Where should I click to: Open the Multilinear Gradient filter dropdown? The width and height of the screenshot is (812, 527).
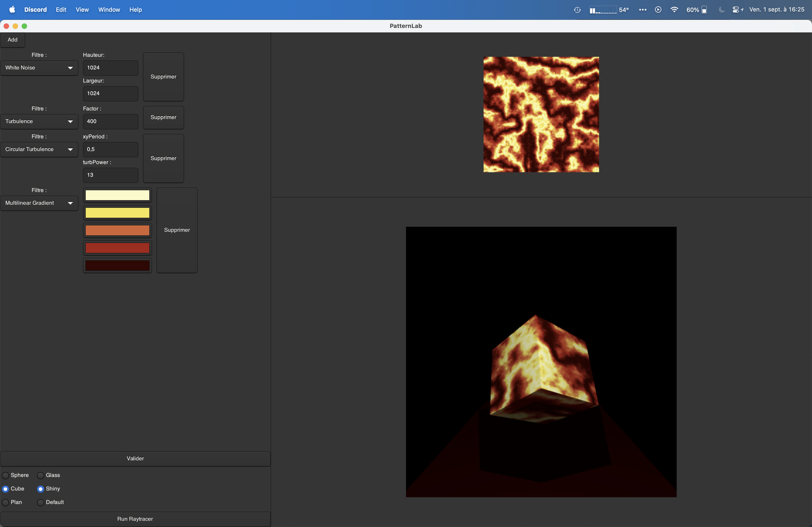[39, 203]
